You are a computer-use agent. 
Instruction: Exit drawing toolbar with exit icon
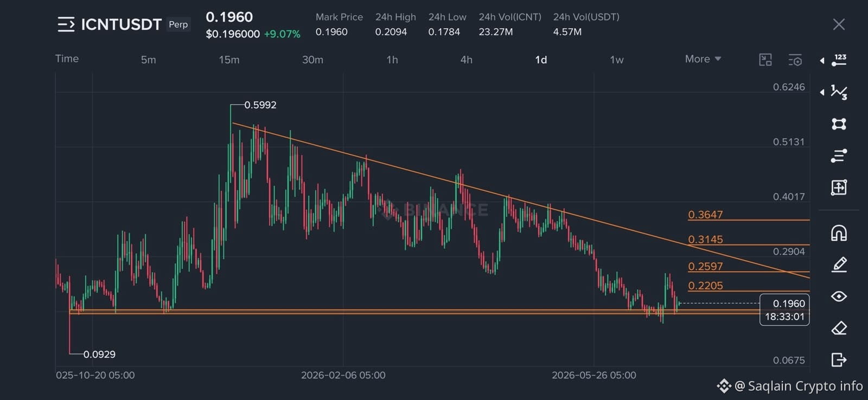point(839,359)
